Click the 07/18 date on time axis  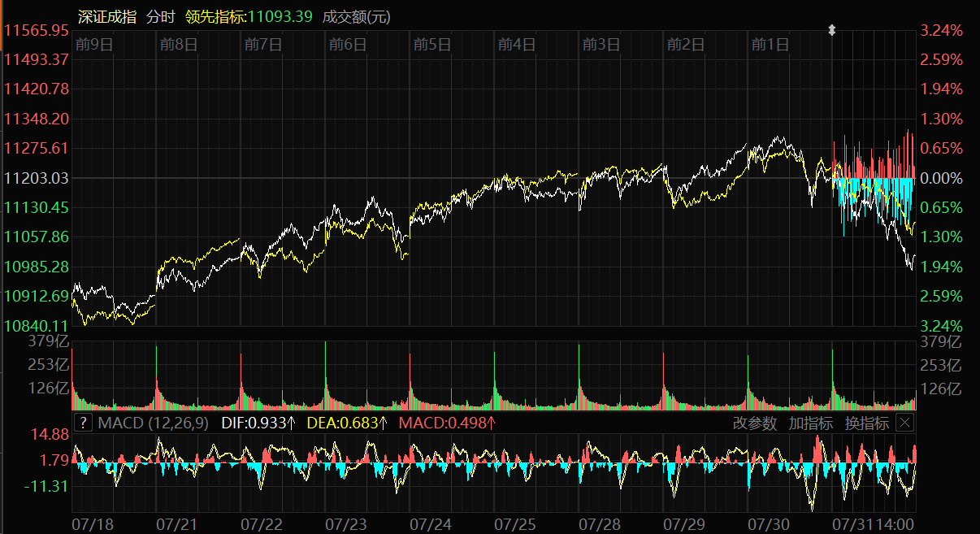pos(93,523)
